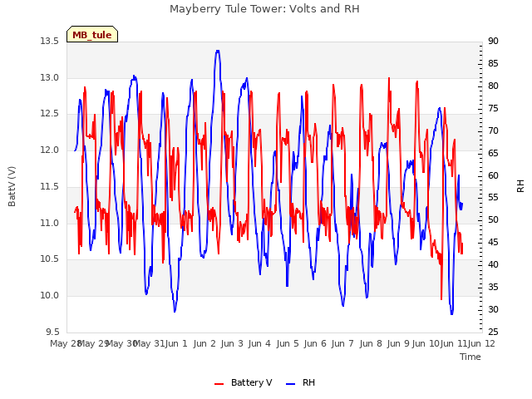Click the 13.0 left axis value

pyautogui.click(x=50, y=77)
